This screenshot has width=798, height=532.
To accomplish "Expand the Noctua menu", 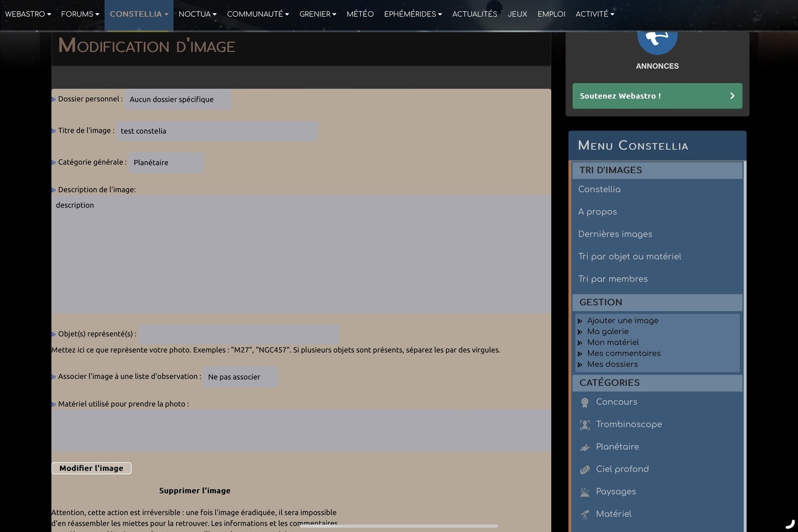I will point(197,14).
